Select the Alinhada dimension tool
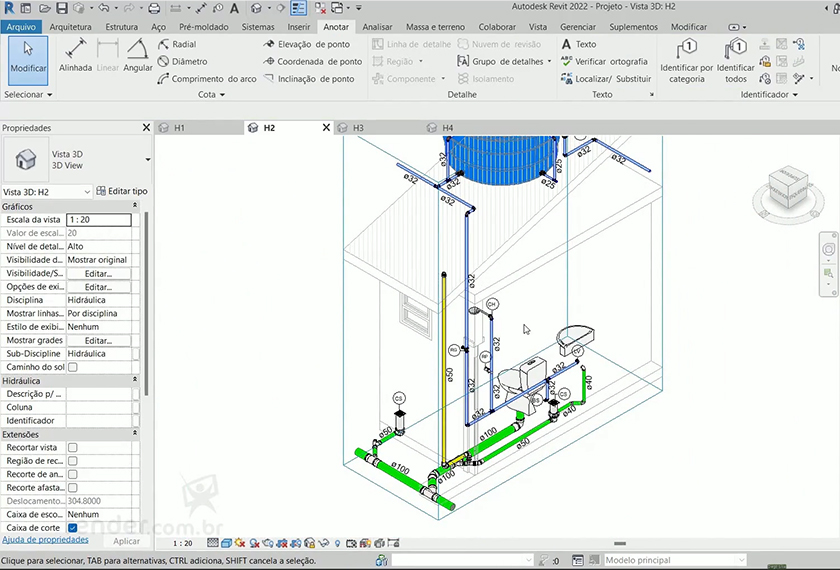The height and width of the screenshot is (570, 840). pos(75,55)
